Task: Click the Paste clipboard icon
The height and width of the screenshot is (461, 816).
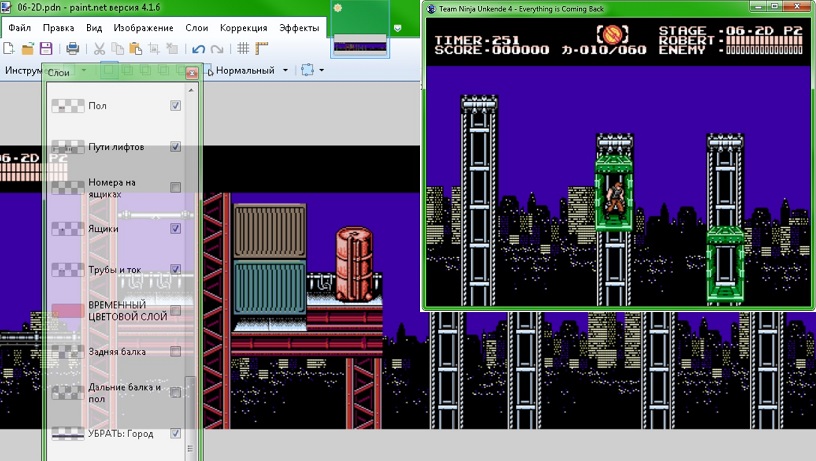Action: click(135, 49)
